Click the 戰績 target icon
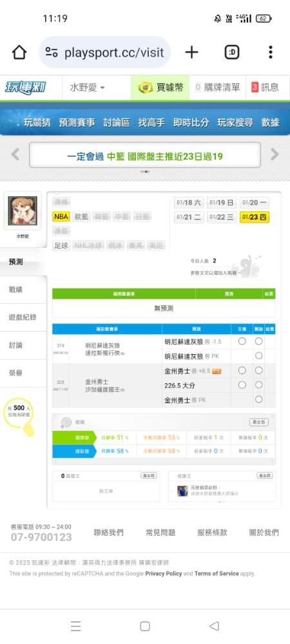Screen dimensions: 290x644 (x=66, y=422)
